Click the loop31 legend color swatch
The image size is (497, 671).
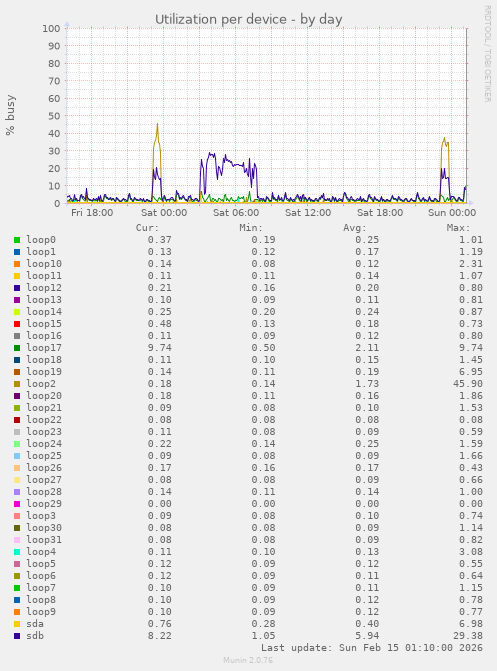[x=17, y=540]
